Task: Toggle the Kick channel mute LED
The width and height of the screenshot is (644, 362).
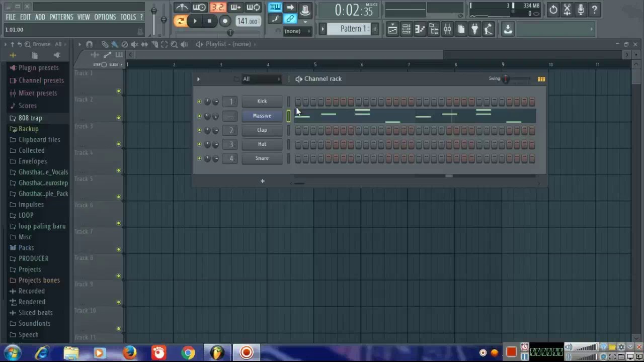Action: click(199, 102)
